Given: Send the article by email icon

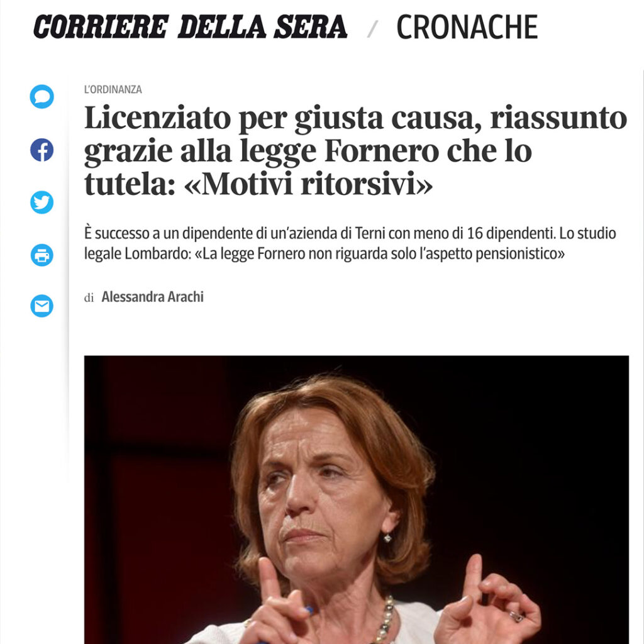Looking at the screenshot, I should [x=42, y=306].
